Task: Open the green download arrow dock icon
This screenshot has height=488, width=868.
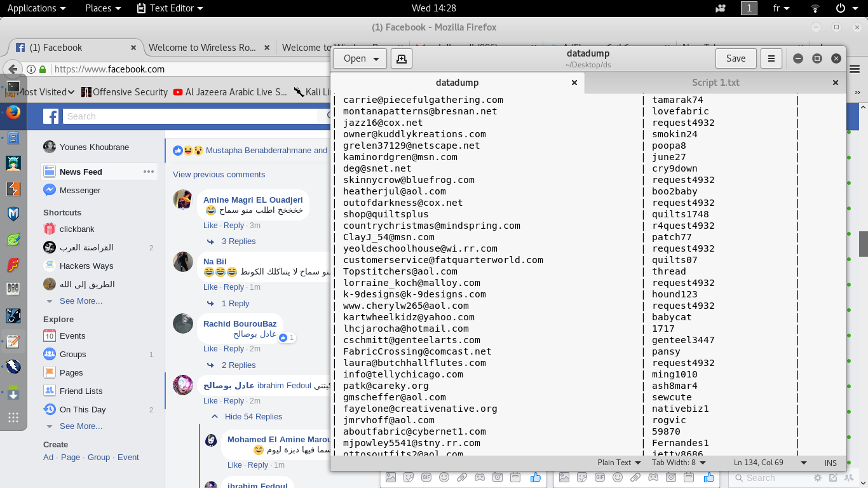Action: [x=13, y=392]
